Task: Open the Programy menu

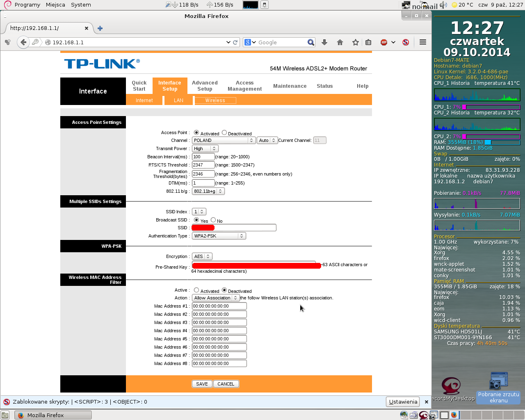Action: (27, 5)
